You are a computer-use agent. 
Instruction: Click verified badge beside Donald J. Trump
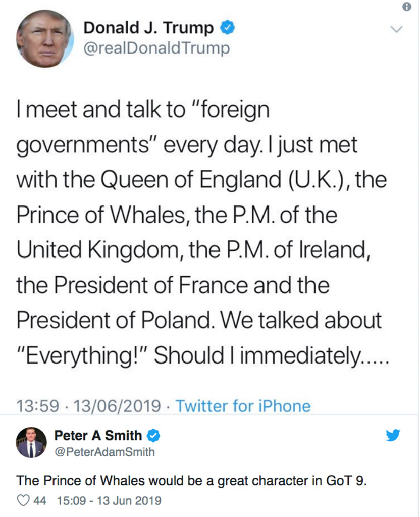pyautogui.click(x=227, y=28)
